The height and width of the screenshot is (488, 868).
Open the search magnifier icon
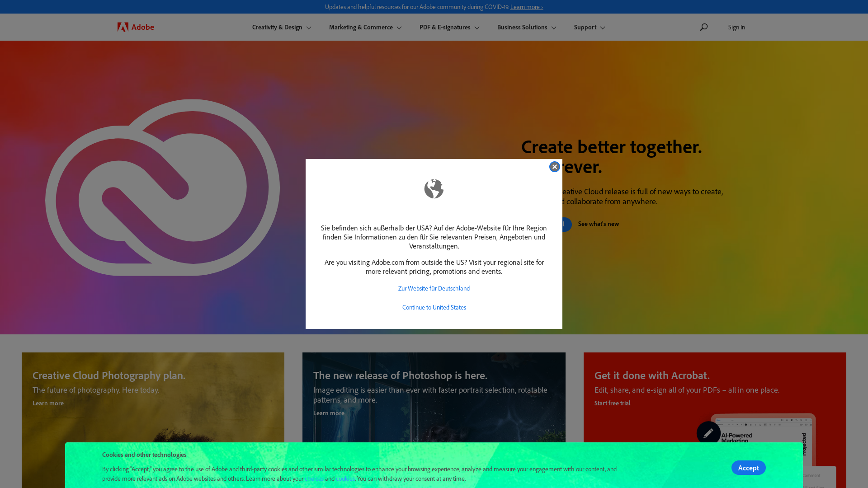coord(704,27)
